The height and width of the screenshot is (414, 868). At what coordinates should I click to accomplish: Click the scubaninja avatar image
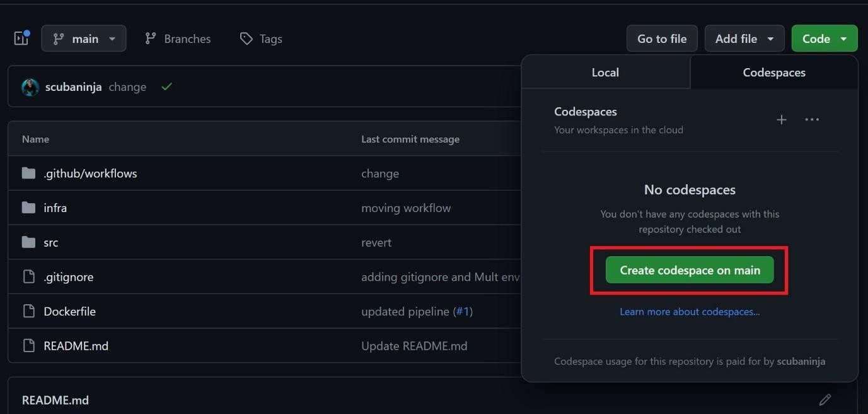pos(30,87)
